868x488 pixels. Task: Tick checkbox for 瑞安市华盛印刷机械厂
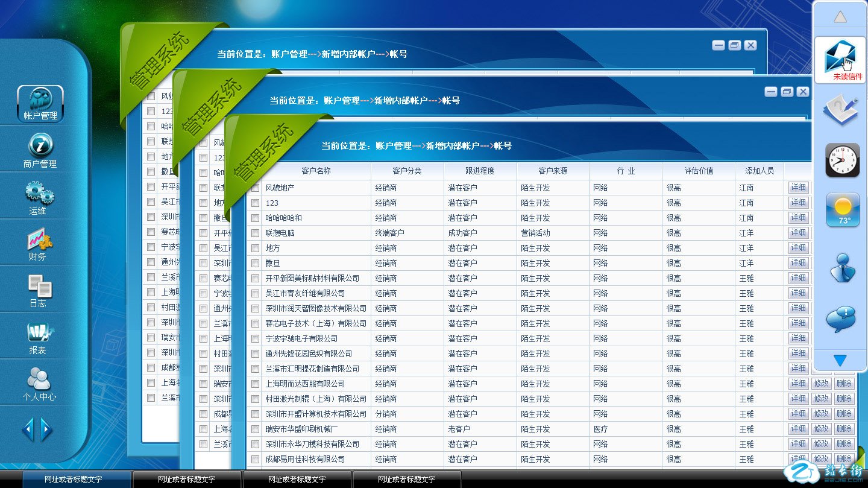(256, 429)
